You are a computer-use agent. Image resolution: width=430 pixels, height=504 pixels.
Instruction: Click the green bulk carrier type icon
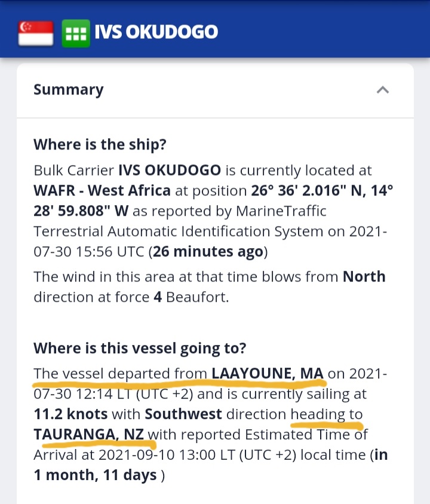pos(76,33)
